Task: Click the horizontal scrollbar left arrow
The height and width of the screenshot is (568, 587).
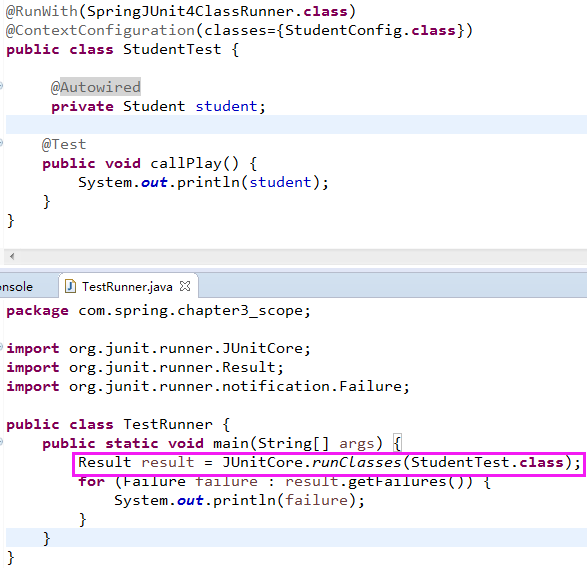Action: [12, 256]
